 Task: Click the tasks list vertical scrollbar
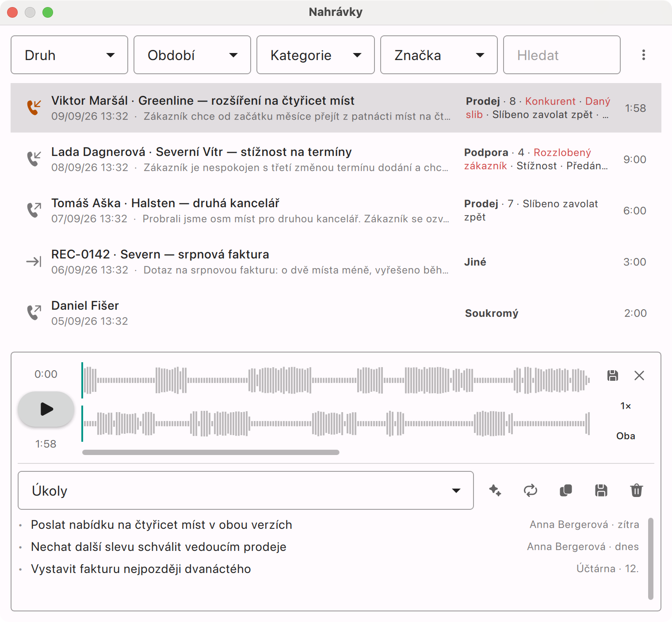point(651,558)
